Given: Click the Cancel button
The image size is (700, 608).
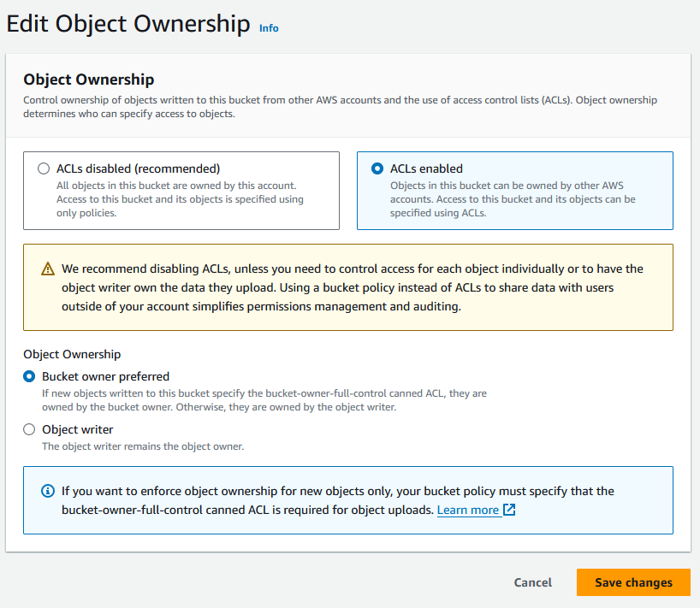Looking at the screenshot, I should (532, 582).
